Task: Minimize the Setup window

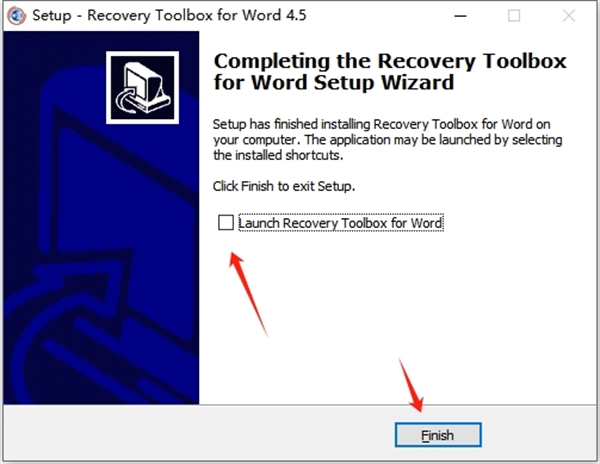Action: 460,16
